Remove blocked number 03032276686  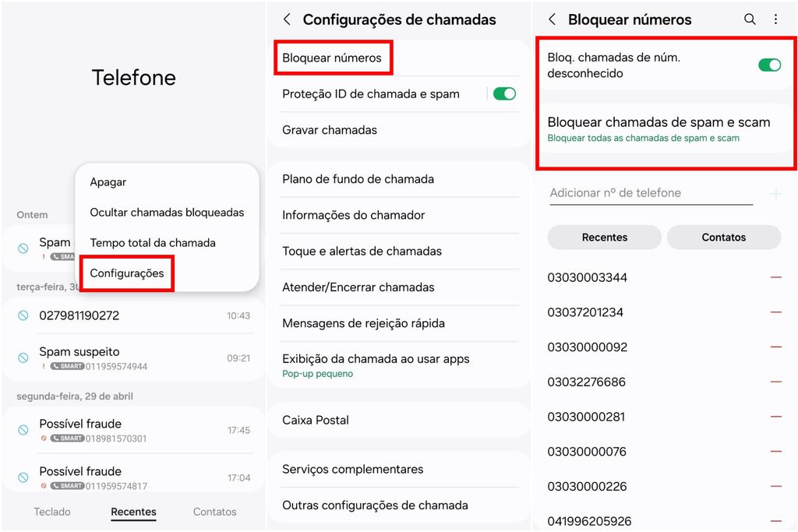coord(775,382)
